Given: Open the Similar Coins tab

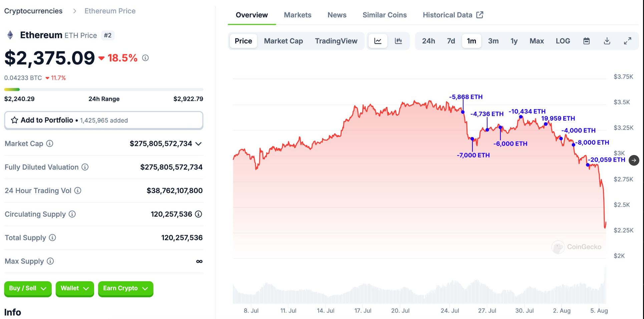Looking at the screenshot, I should [384, 15].
